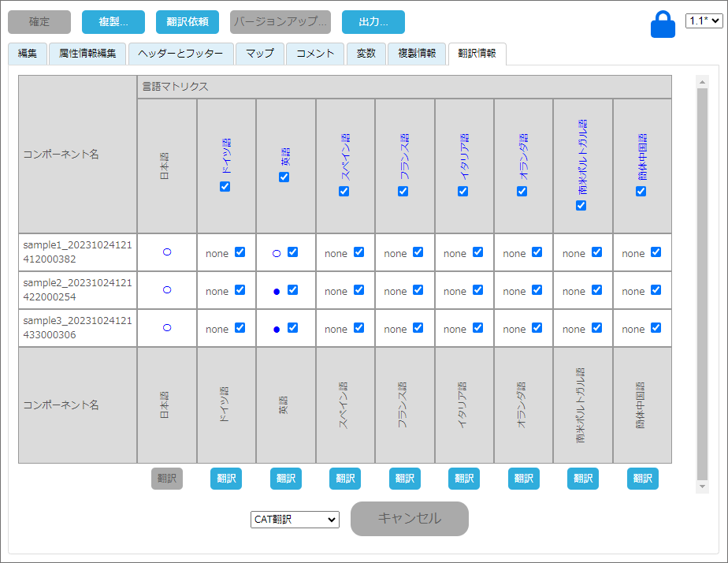Click the 確定 button
This screenshot has width=728, height=563.
point(39,22)
